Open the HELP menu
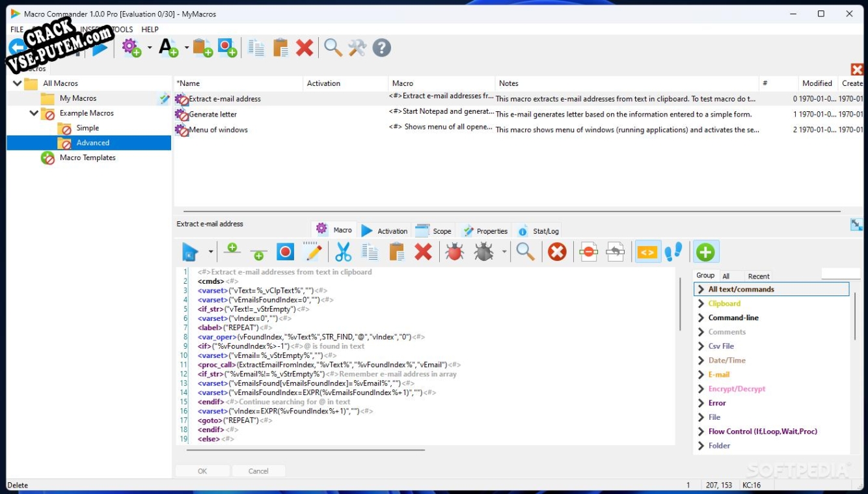Image resolution: width=868 pixels, height=494 pixels. point(150,29)
